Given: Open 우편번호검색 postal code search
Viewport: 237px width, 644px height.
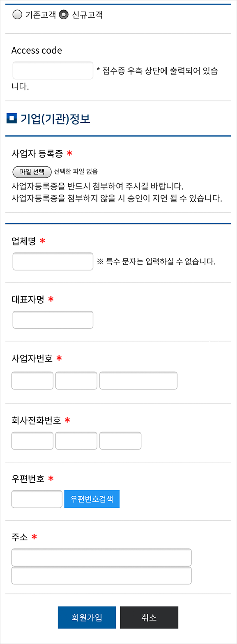Looking at the screenshot, I should point(92,499).
